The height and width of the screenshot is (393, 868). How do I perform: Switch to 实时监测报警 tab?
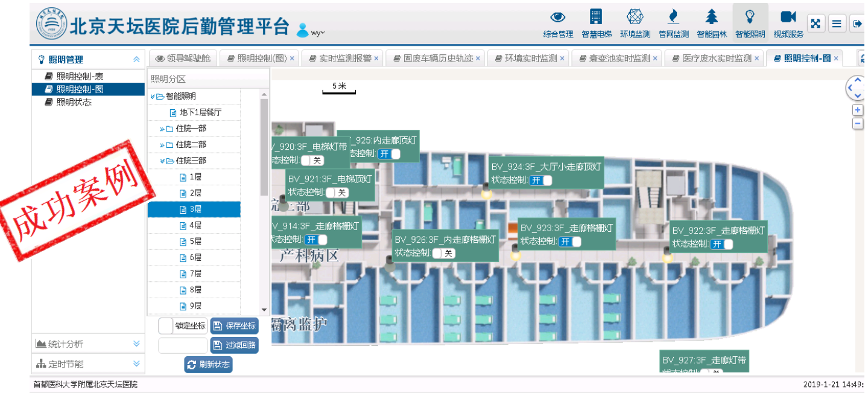(344, 59)
